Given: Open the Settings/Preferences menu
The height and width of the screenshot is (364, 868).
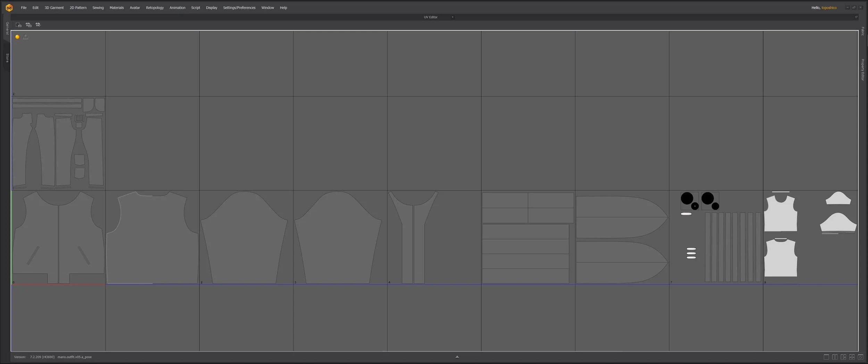Looking at the screenshot, I should tap(239, 8).
